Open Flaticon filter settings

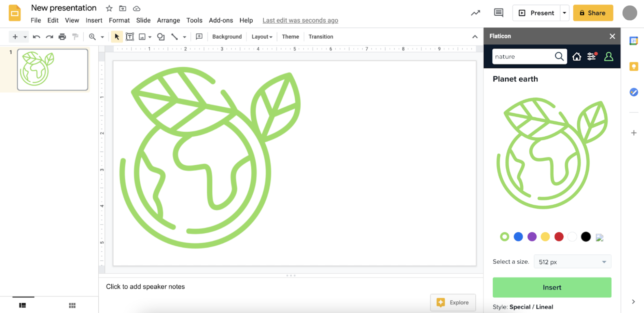click(x=592, y=56)
